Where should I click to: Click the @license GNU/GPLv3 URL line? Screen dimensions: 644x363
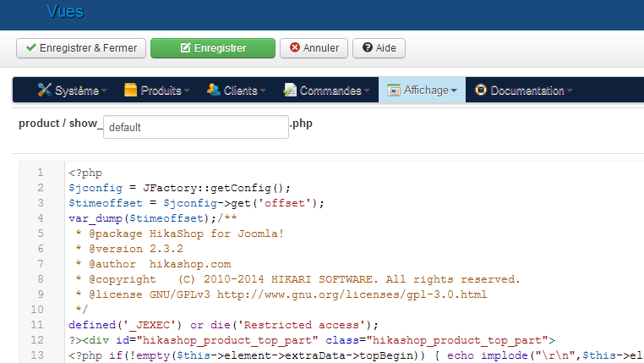[281, 294]
